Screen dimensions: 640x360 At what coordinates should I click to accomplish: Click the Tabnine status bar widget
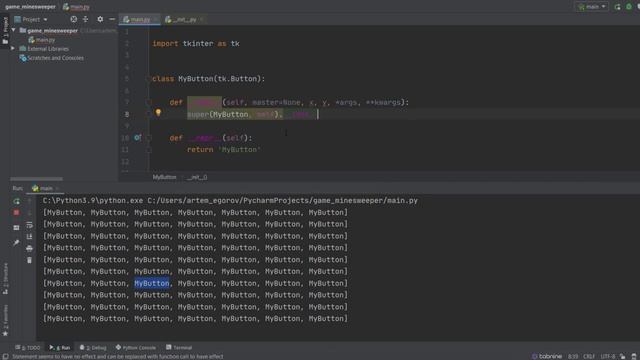547,356
